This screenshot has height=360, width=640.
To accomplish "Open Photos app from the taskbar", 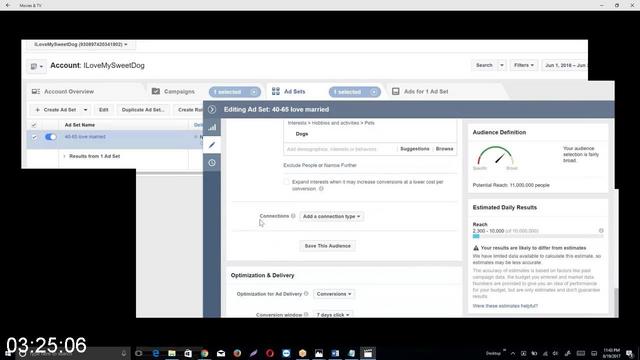I will click(319, 353).
